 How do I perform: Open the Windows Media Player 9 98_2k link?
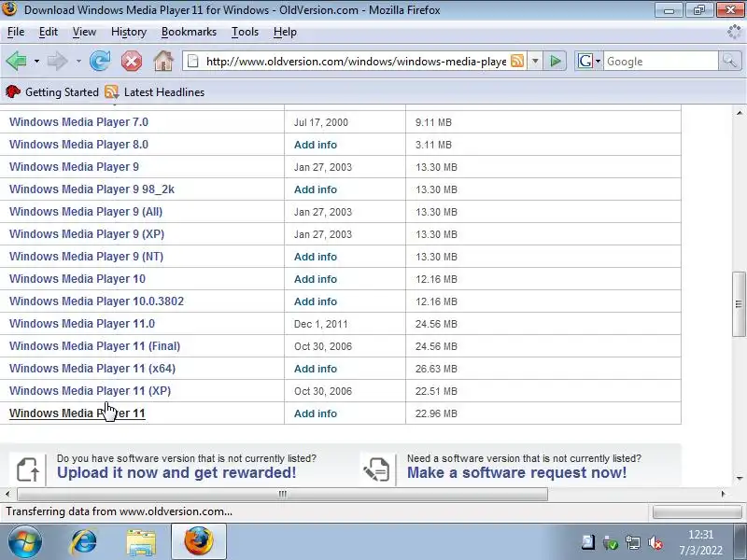coord(92,189)
